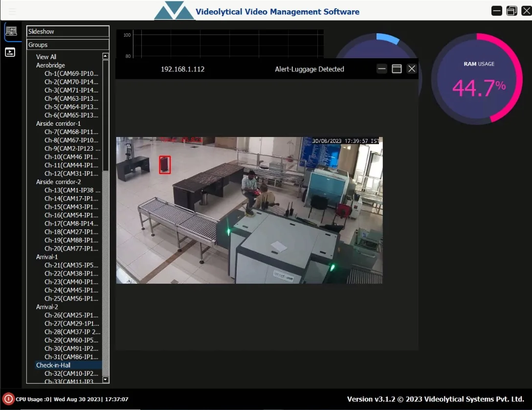Image resolution: width=532 pixels, height=410 pixels.
Task: Click the 192.168.1.112 camera IP label
Action: tap(182, 69)
